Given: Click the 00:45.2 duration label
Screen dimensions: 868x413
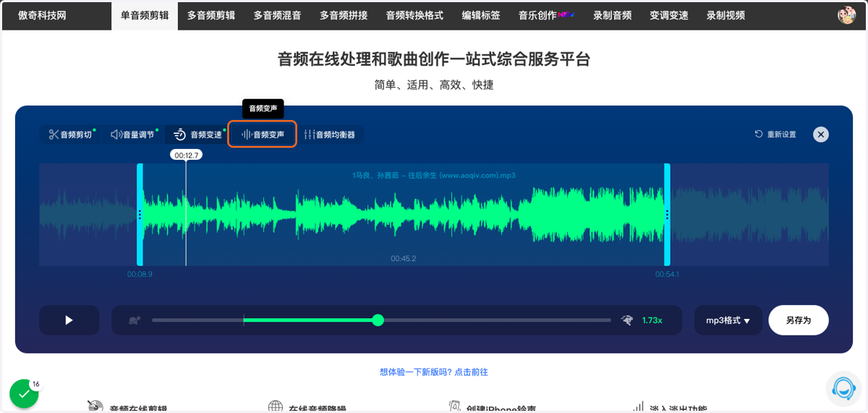Looking at the screenshot, I should [403, 258].
